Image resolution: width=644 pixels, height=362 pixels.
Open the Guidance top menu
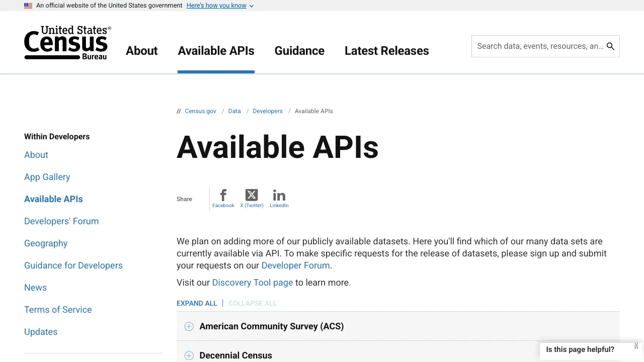[299, 51]
